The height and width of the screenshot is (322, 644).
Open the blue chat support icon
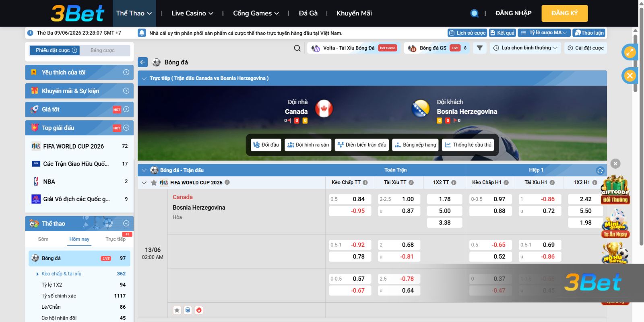tap(475, 13)
